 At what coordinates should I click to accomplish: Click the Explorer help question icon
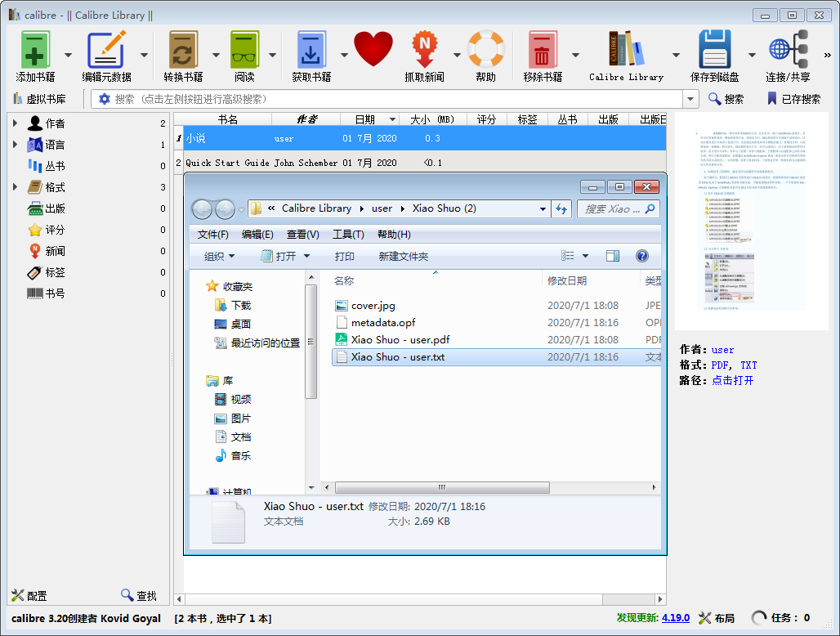click(641, 256)
